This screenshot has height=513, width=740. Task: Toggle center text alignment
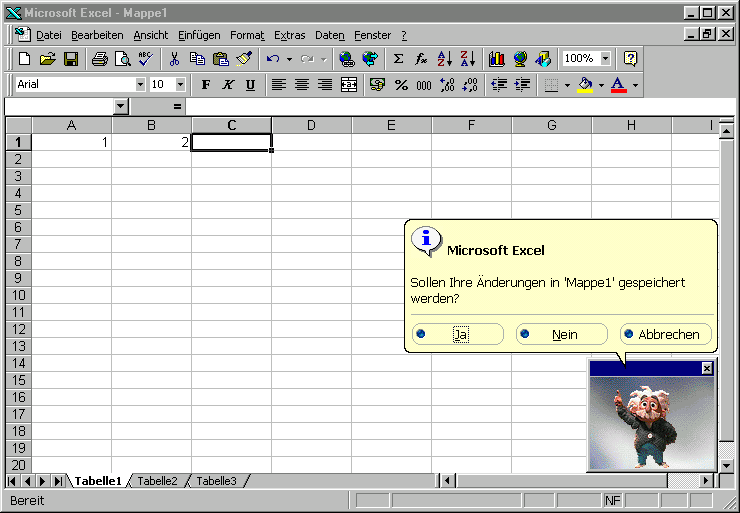[302, 85]
